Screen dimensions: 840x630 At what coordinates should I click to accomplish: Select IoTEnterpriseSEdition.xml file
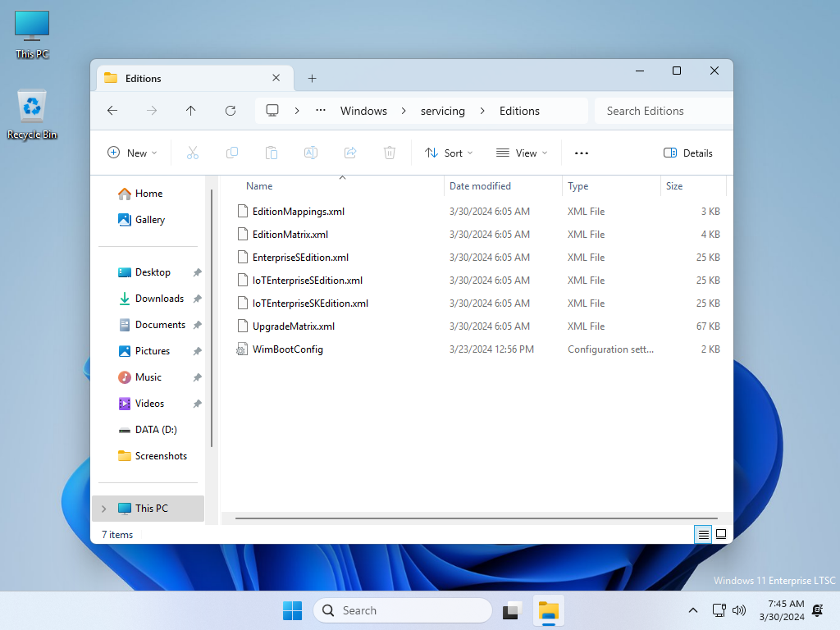pos(308,281)
